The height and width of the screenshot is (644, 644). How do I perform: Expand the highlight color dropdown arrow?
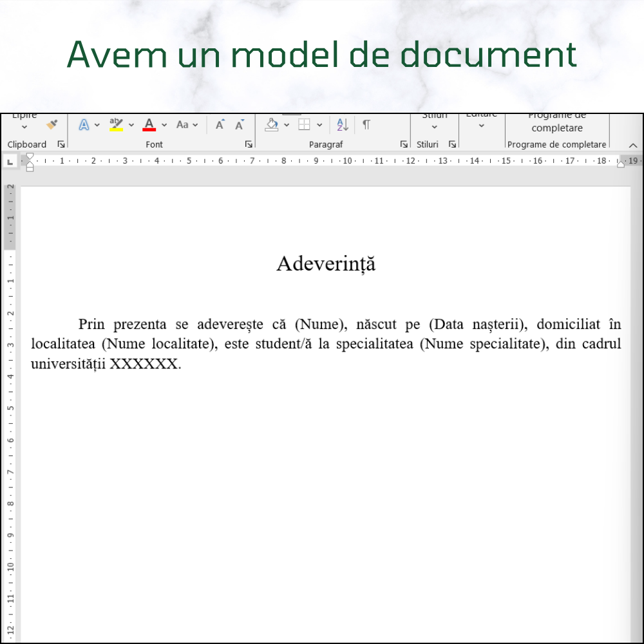click(x=131, y=125)
